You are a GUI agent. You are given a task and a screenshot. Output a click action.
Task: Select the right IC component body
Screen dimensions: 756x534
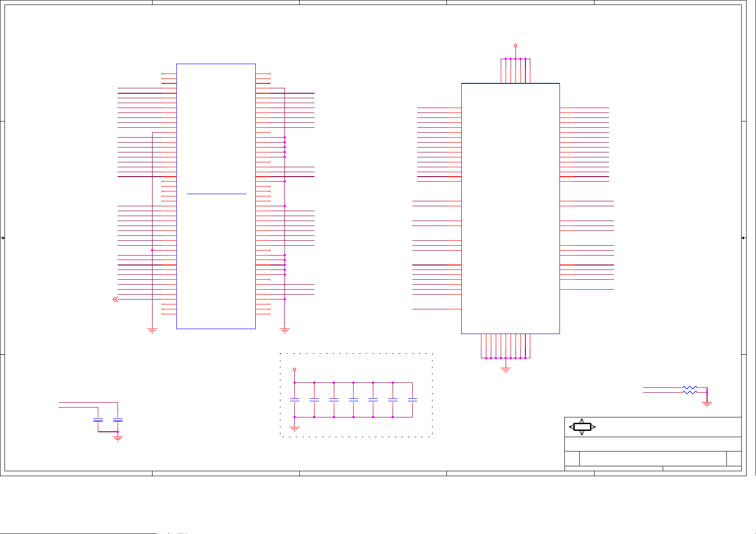coord(511,208)
